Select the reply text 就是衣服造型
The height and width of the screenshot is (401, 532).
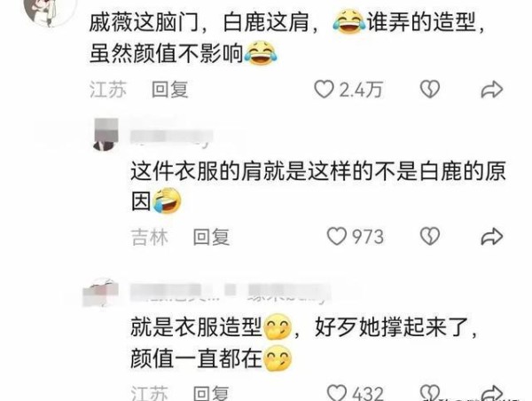(x=196, y=327)
